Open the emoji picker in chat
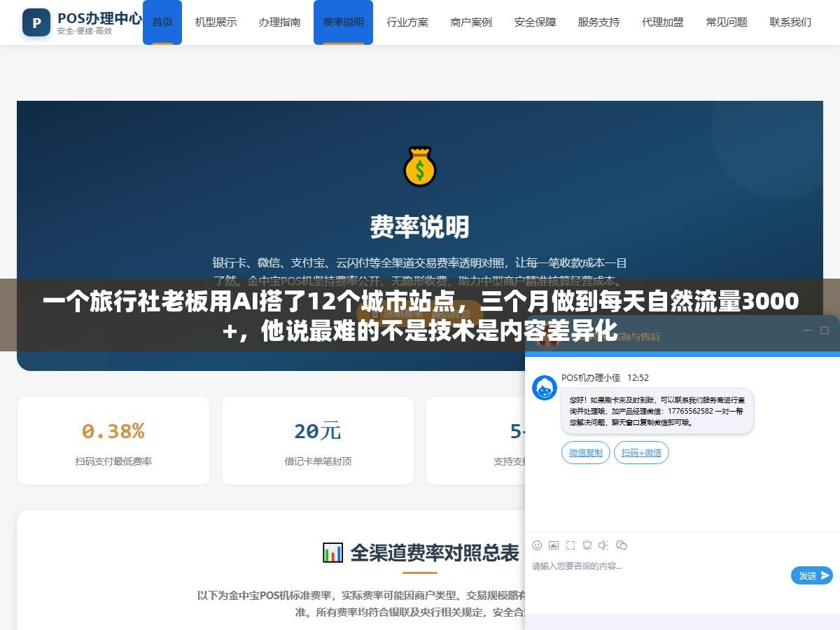Screen dimensions: 840x630 tap(537, 545)
